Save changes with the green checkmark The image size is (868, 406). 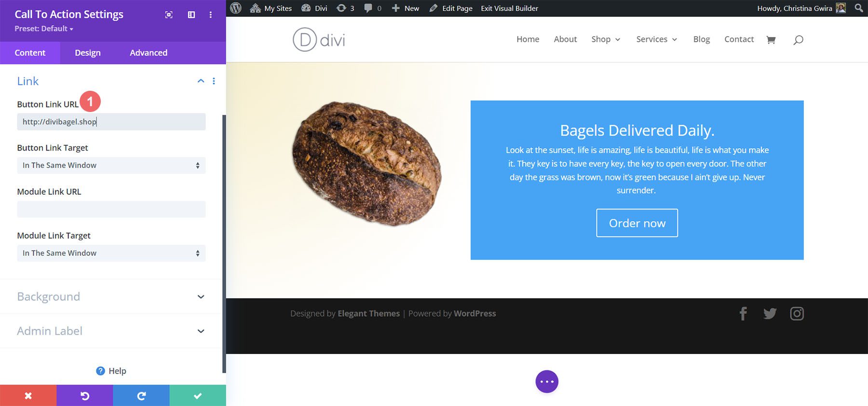[x=198, y=395]
